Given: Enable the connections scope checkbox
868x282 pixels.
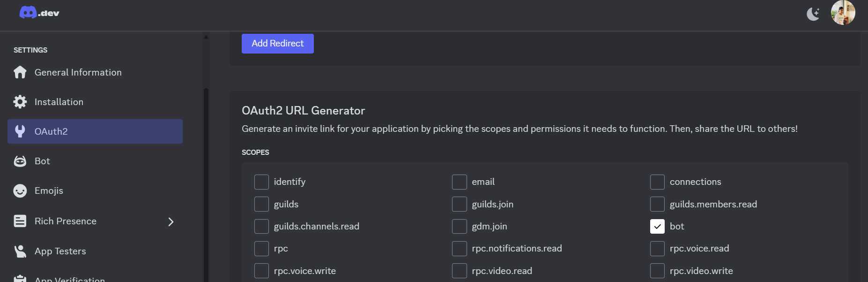Looking at the screenshot, I should (x=657, y=182).
